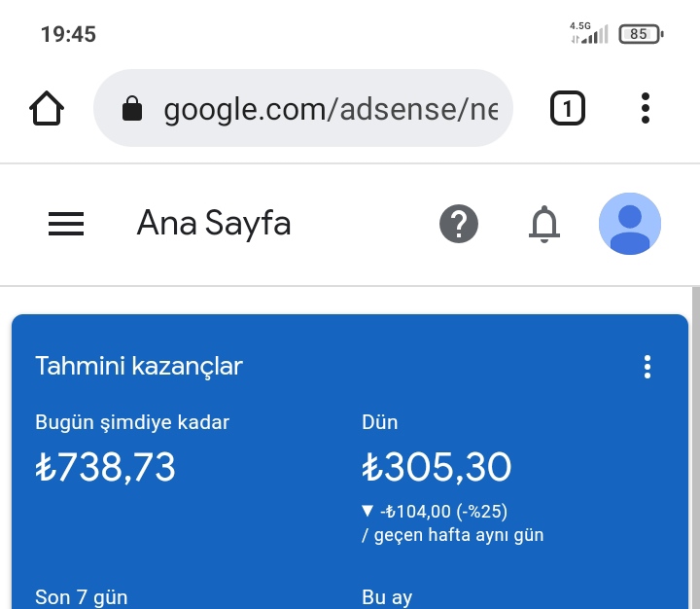The height and width of the screenshot is (609, 700).
Task: Click the page vertical scrollbar
Action: (x=695, y=448)
